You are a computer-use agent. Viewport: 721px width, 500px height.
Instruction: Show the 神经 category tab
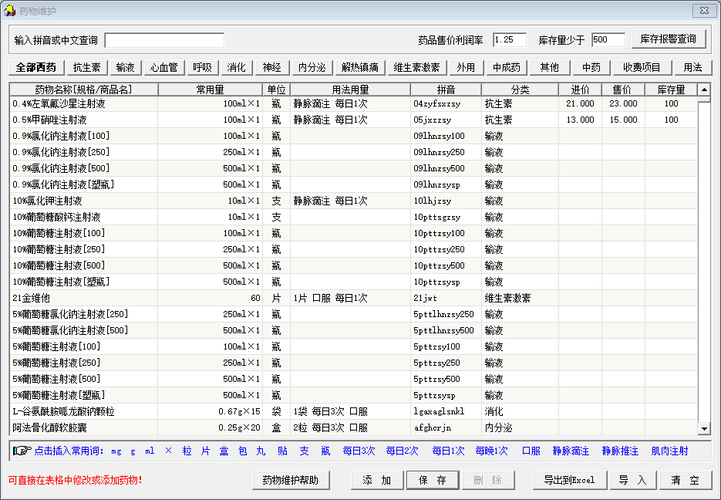click(x=272, y=68)
